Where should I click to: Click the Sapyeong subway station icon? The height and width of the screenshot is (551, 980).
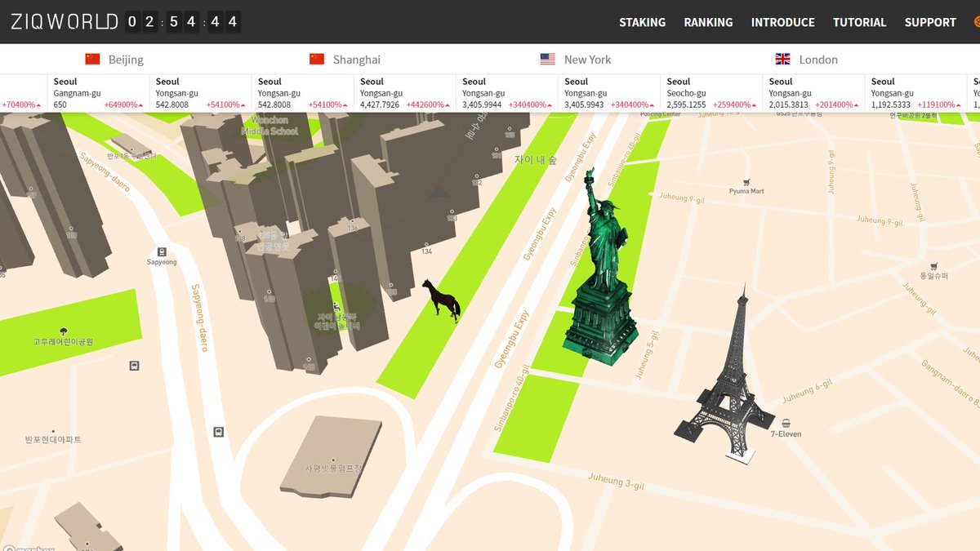(x=162, y=251)
